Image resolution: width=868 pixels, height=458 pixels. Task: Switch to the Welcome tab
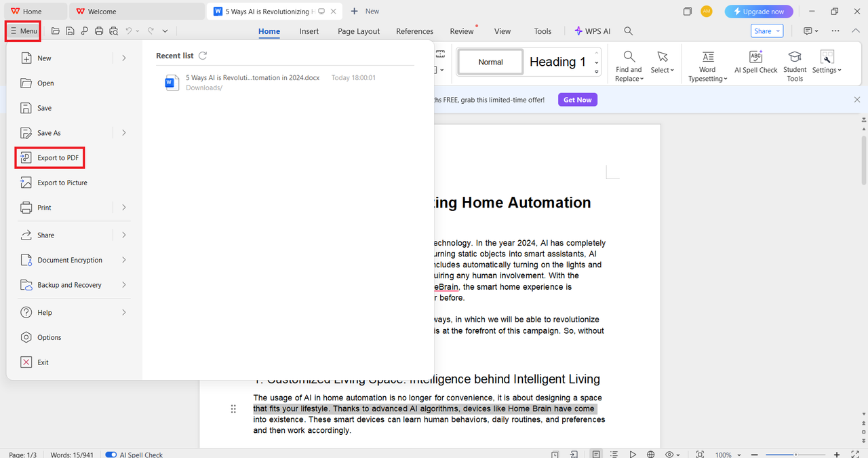point(136,12)
